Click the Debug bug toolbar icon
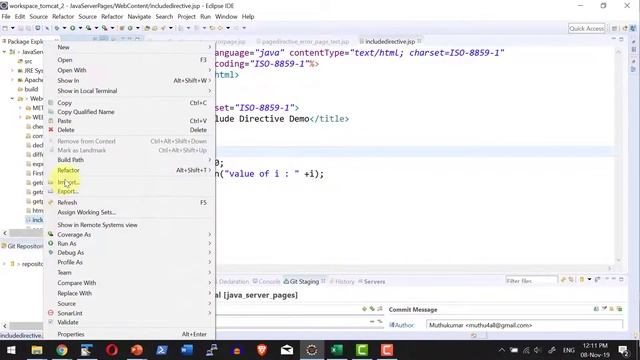This screenshot has width=640, height=360. [x=57, y=28]
